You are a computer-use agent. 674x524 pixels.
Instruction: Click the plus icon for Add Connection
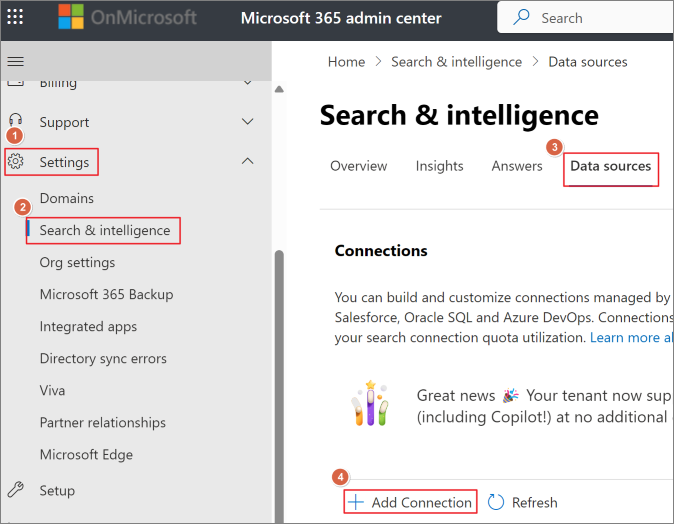[x=356, y=502]
